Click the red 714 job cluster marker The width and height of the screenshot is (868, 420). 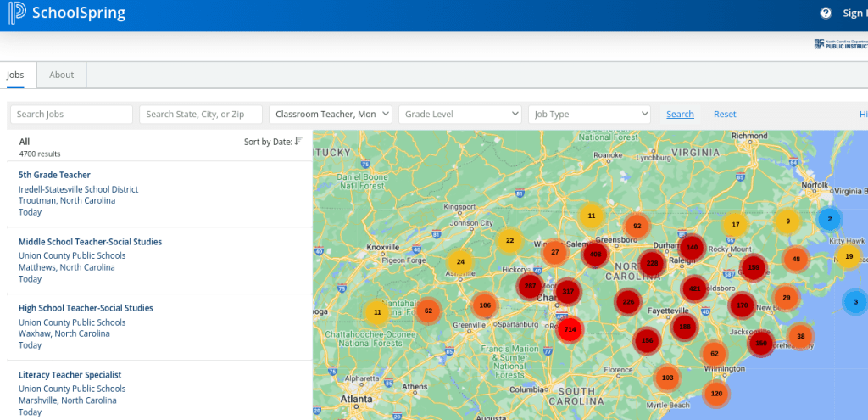coord(570,329)
